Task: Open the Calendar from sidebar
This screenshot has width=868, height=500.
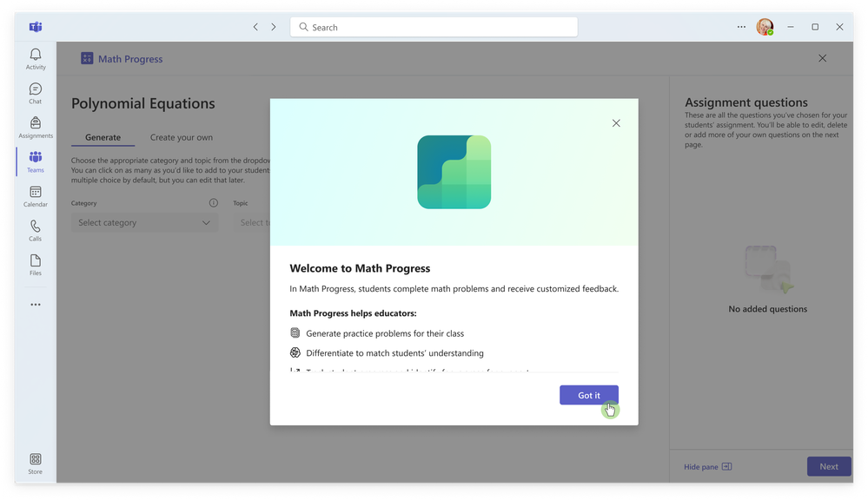Action: point(36,196)
